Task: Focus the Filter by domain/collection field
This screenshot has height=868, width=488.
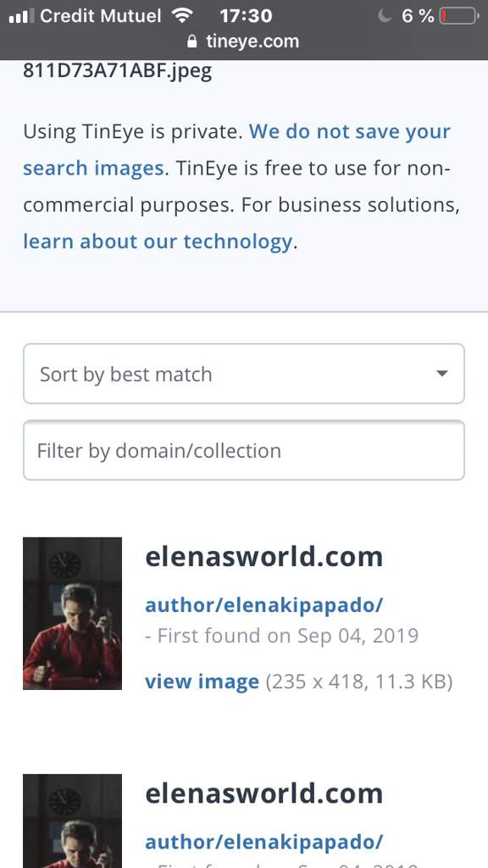Action: [x=244, y=450]
